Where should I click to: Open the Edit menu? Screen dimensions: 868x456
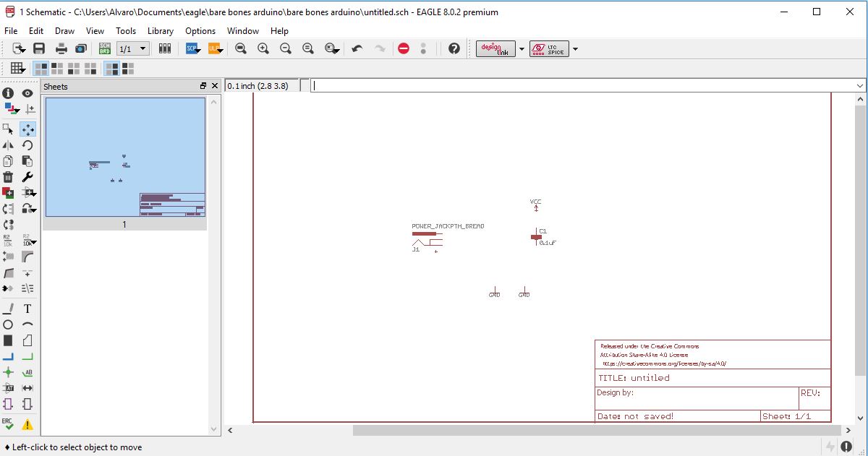click(x=36, y=31)
